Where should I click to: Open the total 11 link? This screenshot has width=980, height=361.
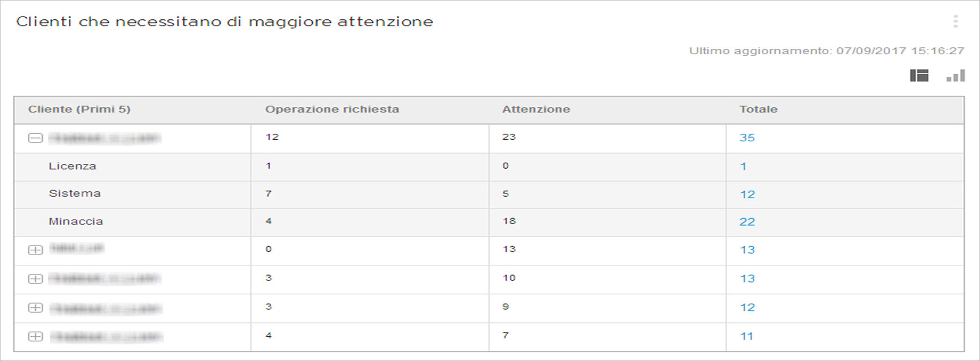click(x=747, y=336)
